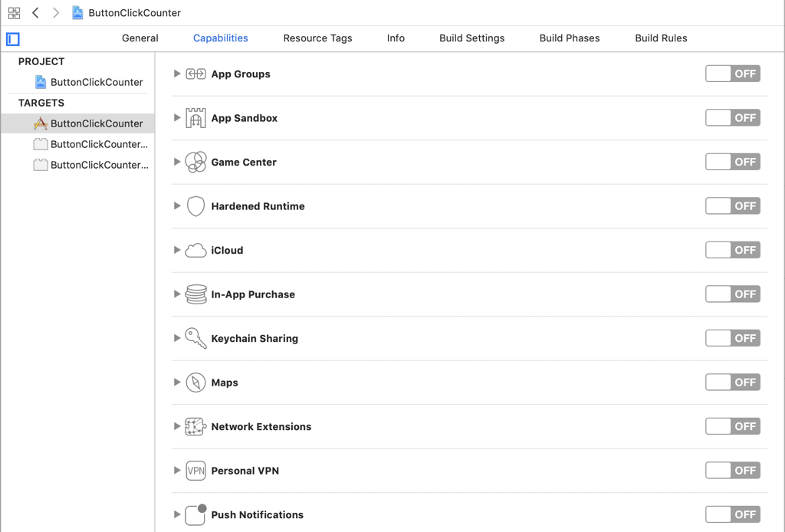Click the Personal VPN icon
The width and height of the screenshot is (785, 532).
tap(195, 471)
